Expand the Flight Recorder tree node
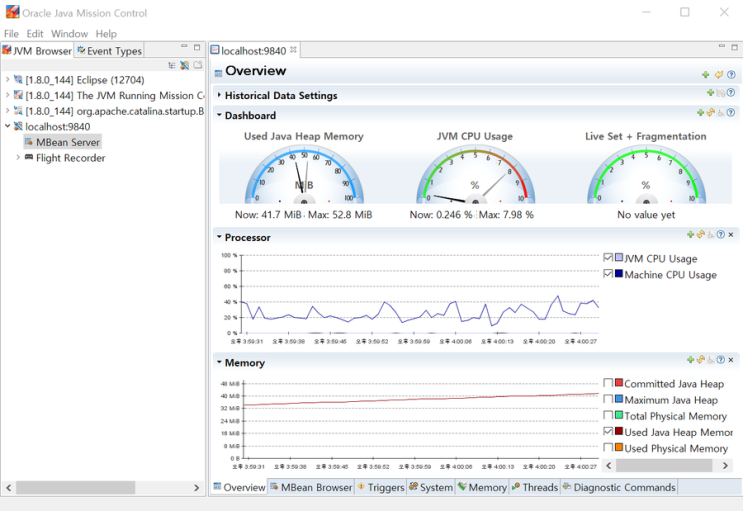 (18, 158)
